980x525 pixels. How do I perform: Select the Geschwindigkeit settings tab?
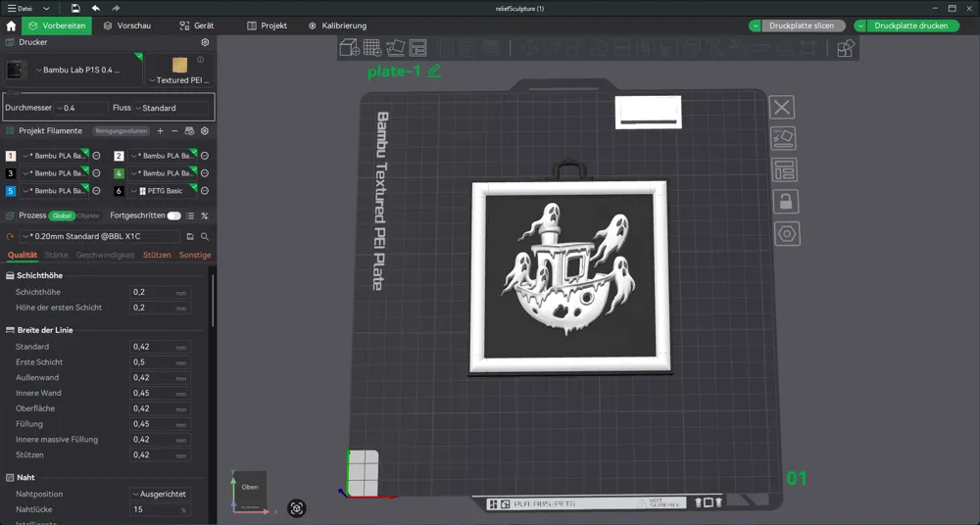pos(105,255)
